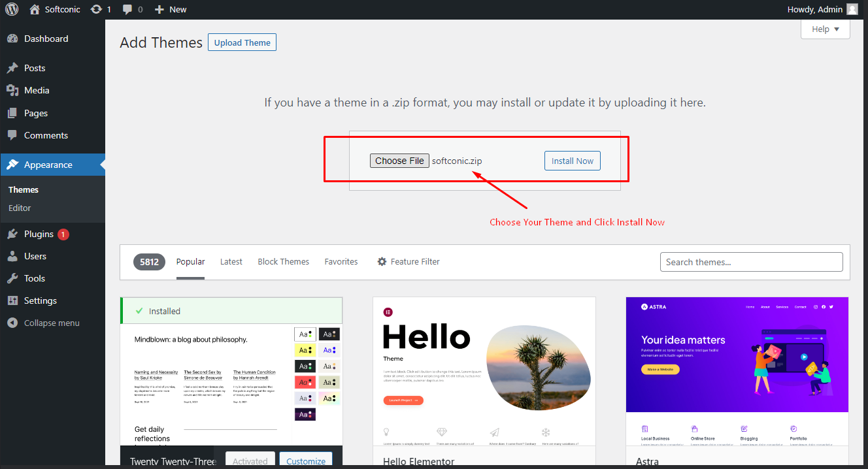
Task: Open the updates icon showing 1
Action: (x=97, y=9)
